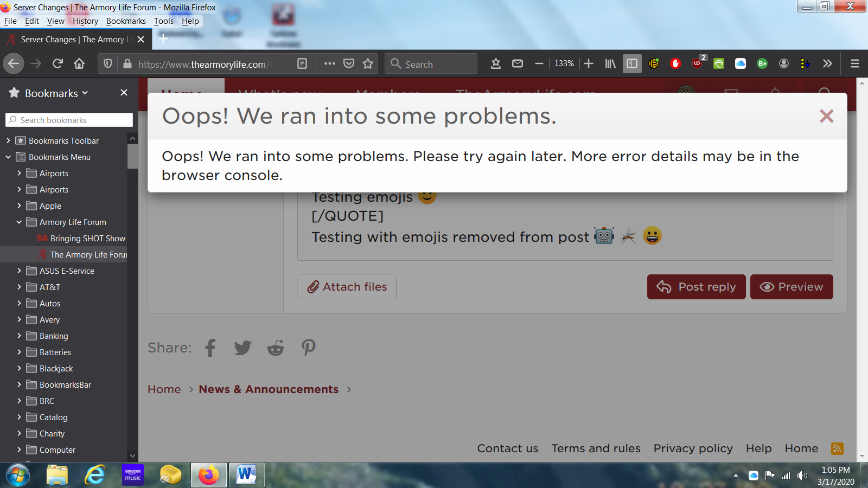The image size is (868, 488).
Task: Toggle the sidebars toolbar button
Action: tap(631, 64)
